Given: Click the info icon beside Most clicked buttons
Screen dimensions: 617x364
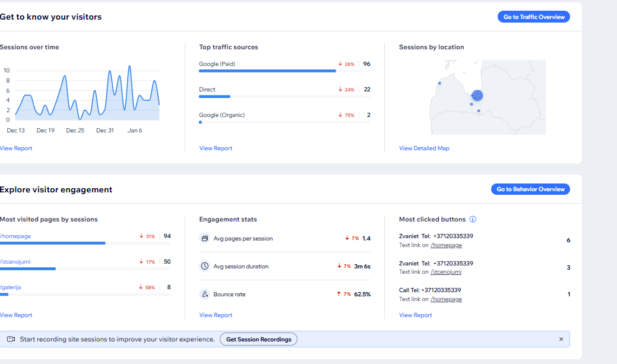Looking at the screenshot, I should tap(473, 219).
